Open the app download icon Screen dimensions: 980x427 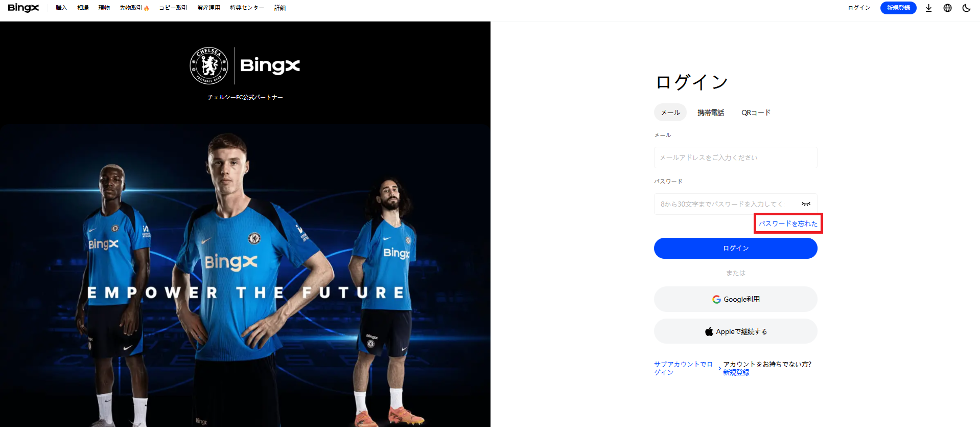tap(928, 8)
